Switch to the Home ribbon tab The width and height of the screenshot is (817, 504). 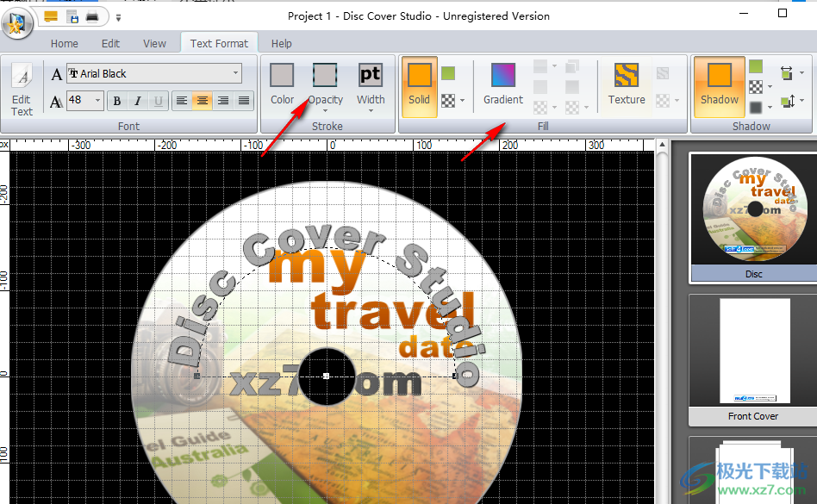point(64,44)
